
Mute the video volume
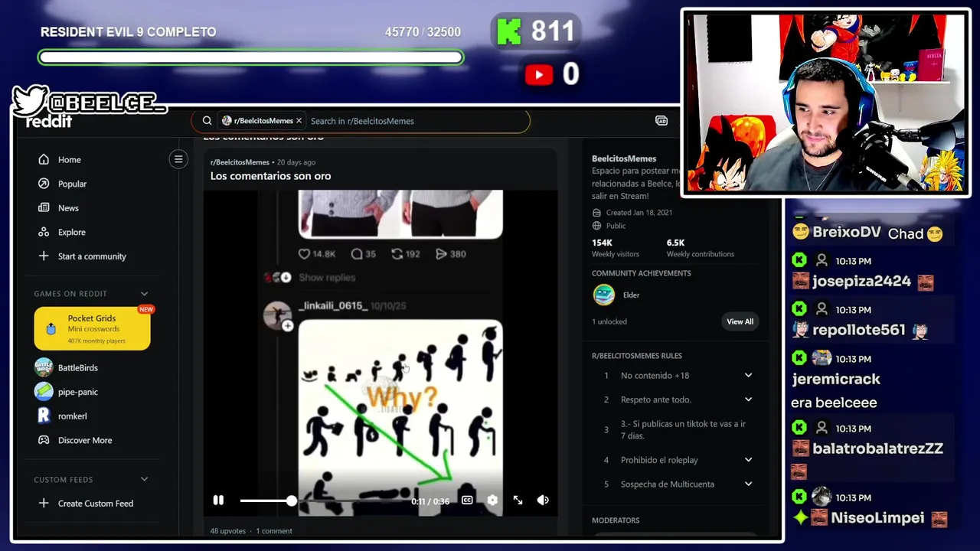coord(543,500)
